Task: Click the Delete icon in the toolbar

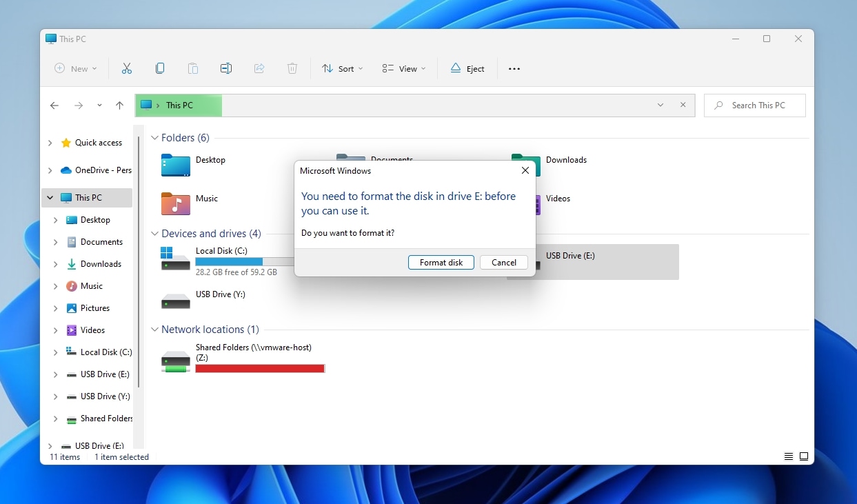Action: tap(292, 68)
